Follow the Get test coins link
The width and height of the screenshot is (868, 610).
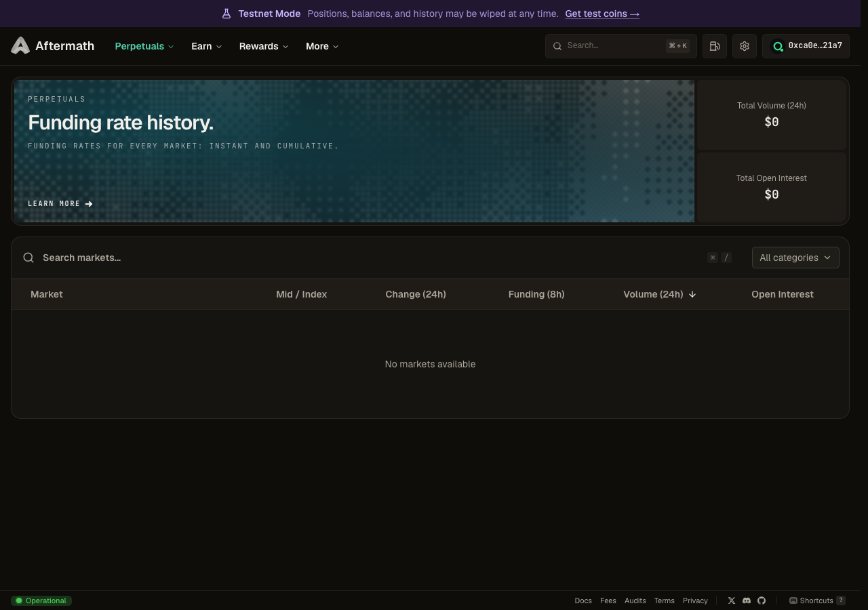[x=602, y=14]
